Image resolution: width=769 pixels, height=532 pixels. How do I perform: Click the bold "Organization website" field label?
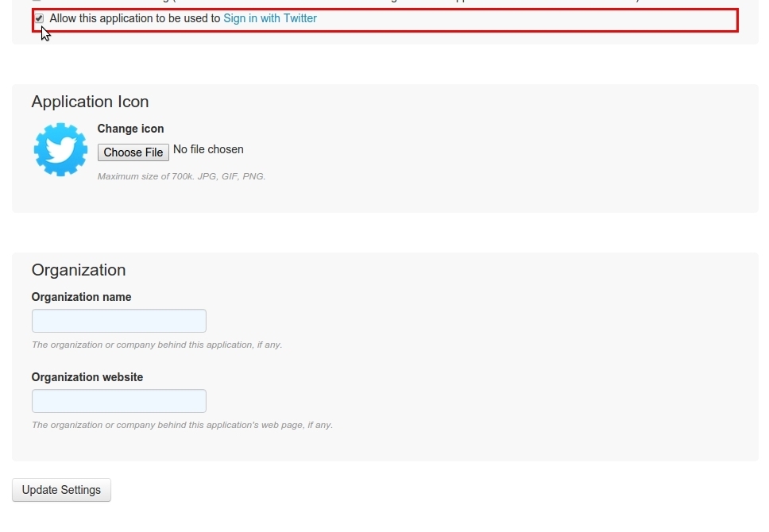87,377
